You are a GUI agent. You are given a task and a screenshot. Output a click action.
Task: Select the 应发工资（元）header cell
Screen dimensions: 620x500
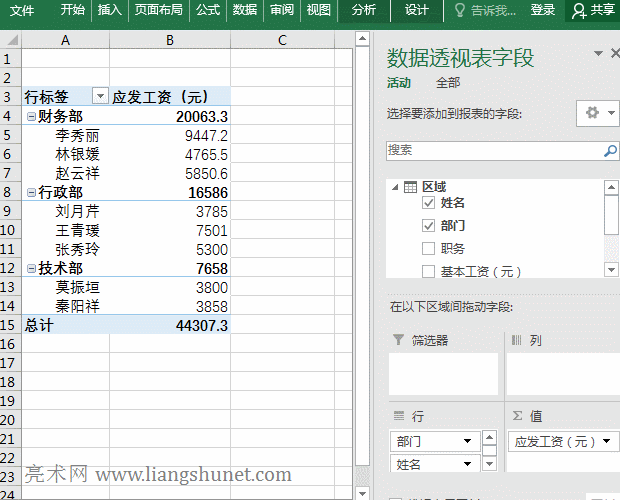[170, 96]
